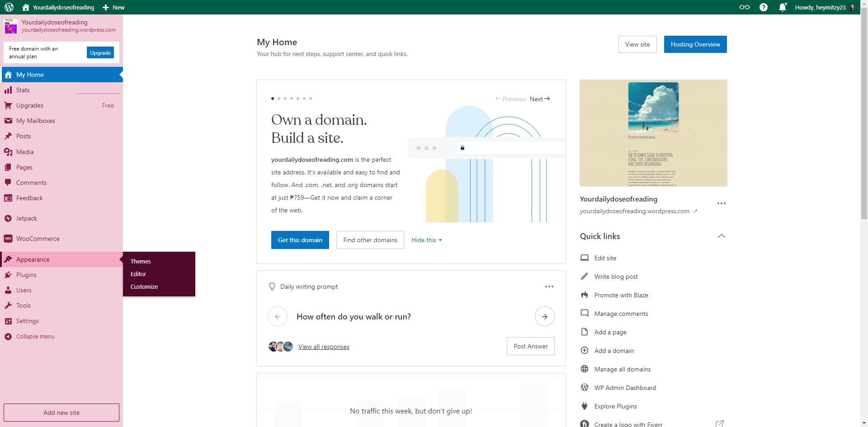Screen dimensions: 868x427
Task: Select Editor from Appearance submenu
Action: point(138,274)
